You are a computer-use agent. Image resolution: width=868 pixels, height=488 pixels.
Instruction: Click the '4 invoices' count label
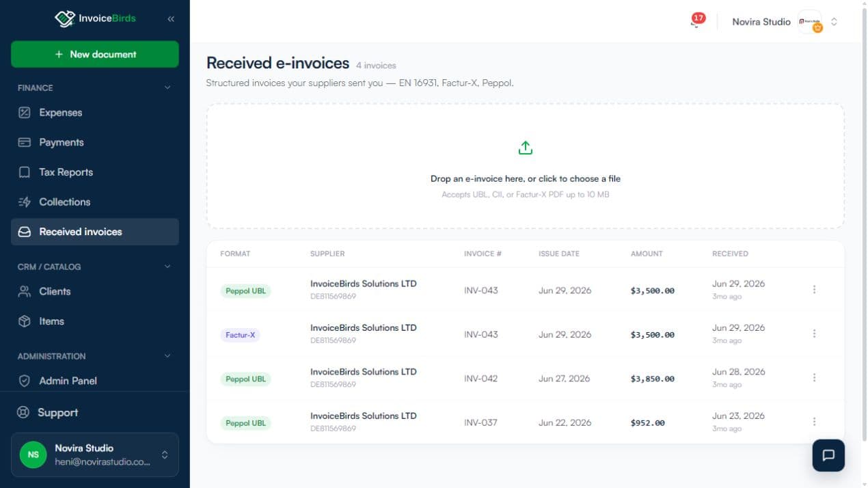coord(376,66)
